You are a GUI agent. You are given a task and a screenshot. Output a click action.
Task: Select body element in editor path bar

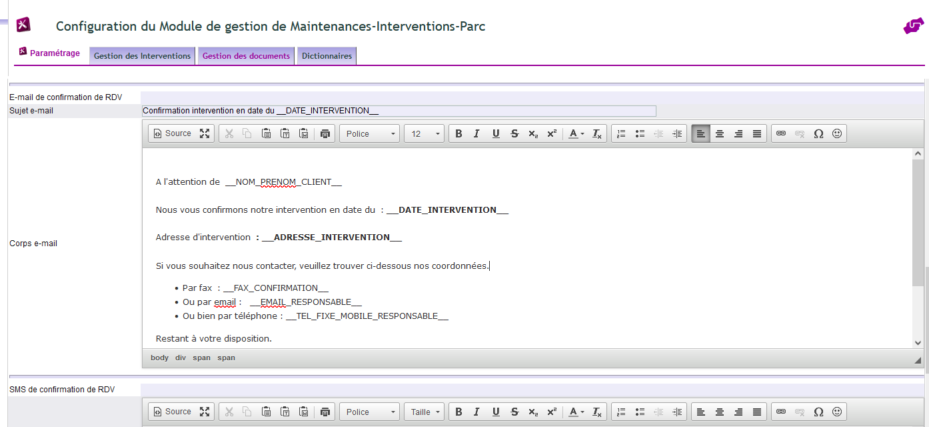(x=159, y=358)
